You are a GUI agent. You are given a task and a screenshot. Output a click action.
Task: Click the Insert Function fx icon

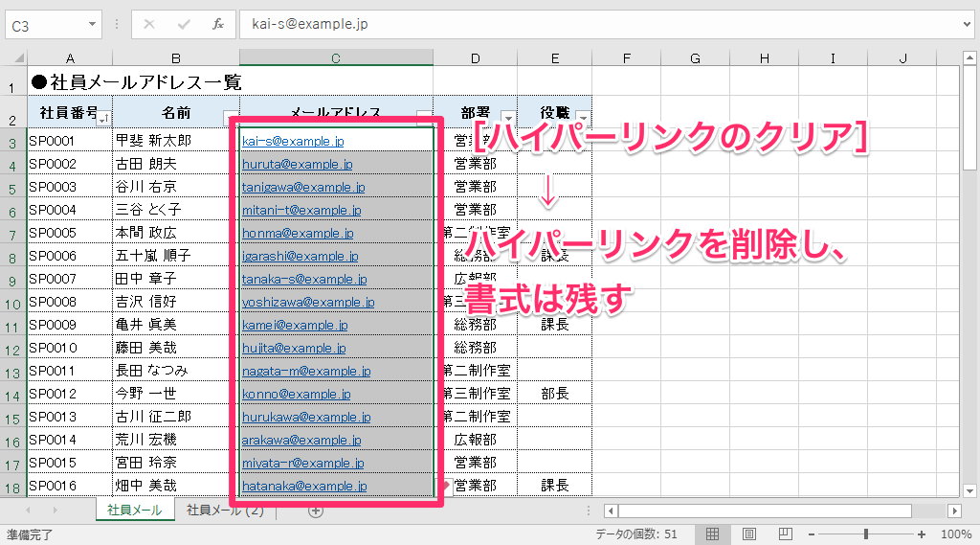coord(218,25)
